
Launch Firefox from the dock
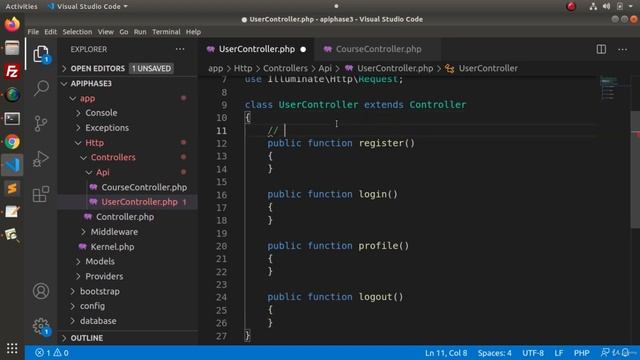point(12,24)
